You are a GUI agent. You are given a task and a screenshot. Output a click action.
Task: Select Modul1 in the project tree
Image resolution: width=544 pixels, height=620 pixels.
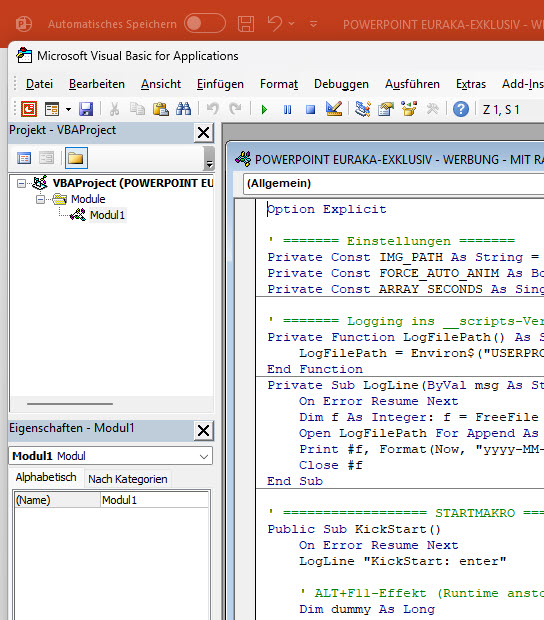click(x=107, y=215)
